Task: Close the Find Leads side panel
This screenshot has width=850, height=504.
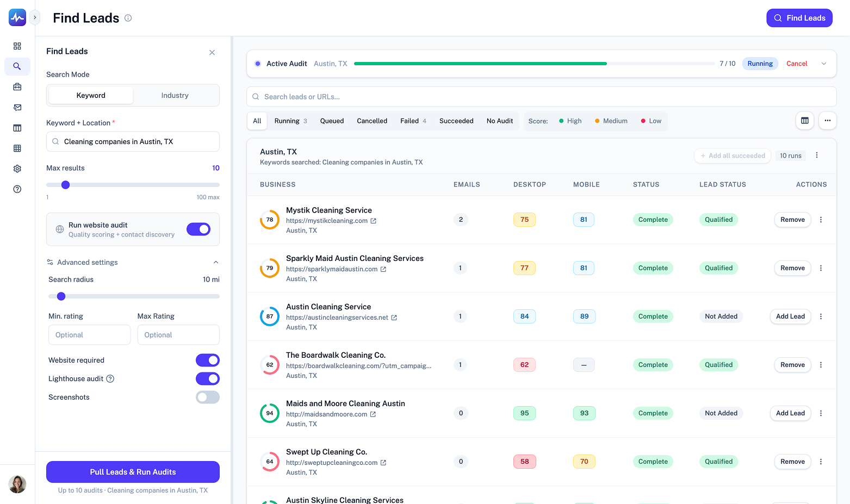Action: (212, 52)
